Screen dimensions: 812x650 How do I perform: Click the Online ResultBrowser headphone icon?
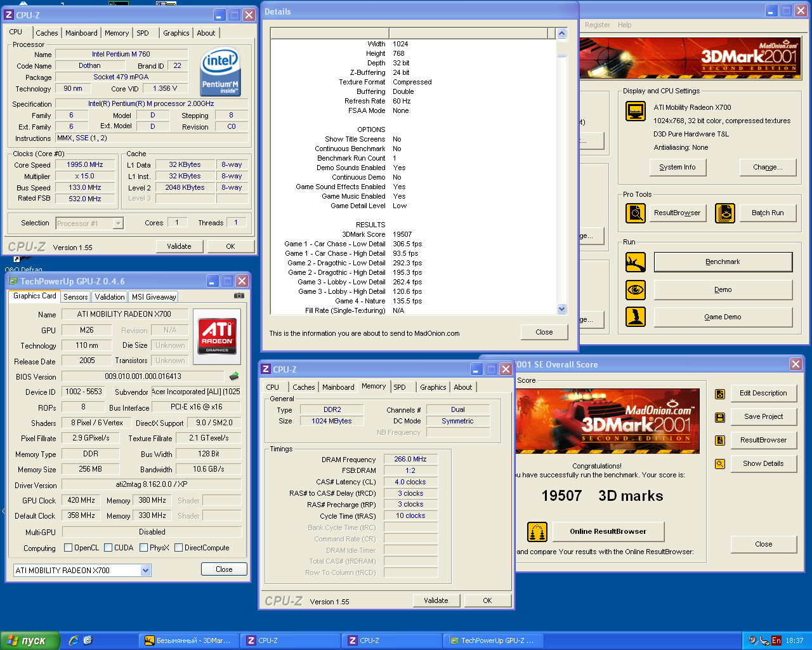click(x=537, y=532)
